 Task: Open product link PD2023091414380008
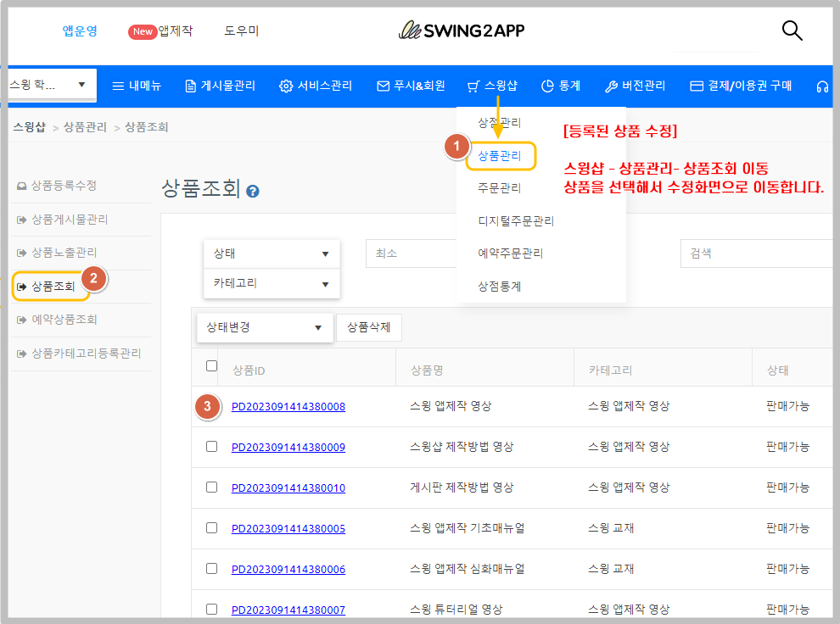(x=288, y=406)
